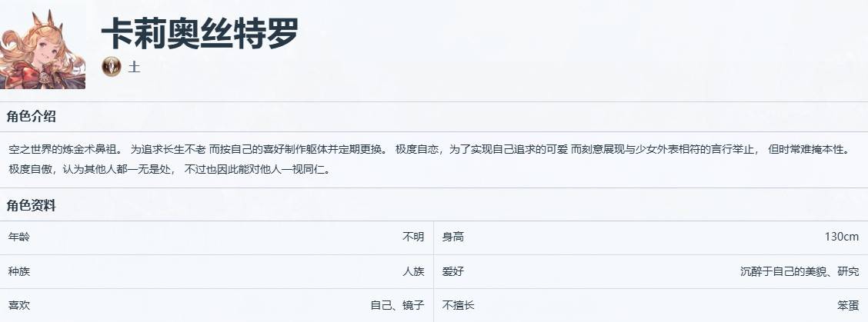Screen dimensions: 868x322
Task: Click the 极度自傲 sentence in introduction
Action: pyautogui.click(x=170, y=169)
